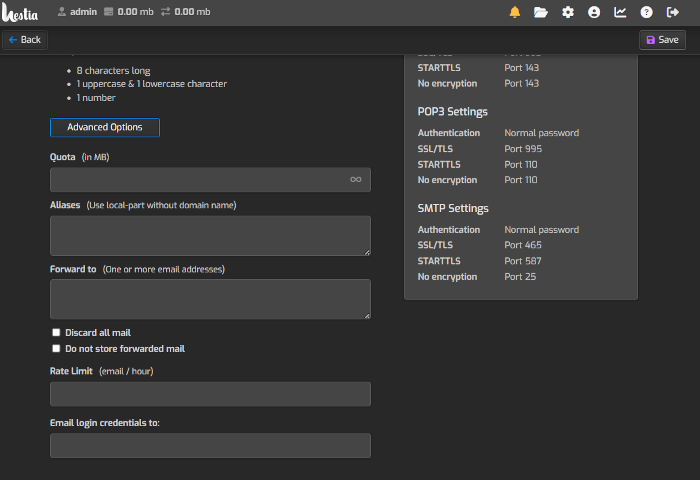Open the notifications bell icon
Image resolution: width=700 pixels, height=480 pixels.
click(x=515, y=12)
